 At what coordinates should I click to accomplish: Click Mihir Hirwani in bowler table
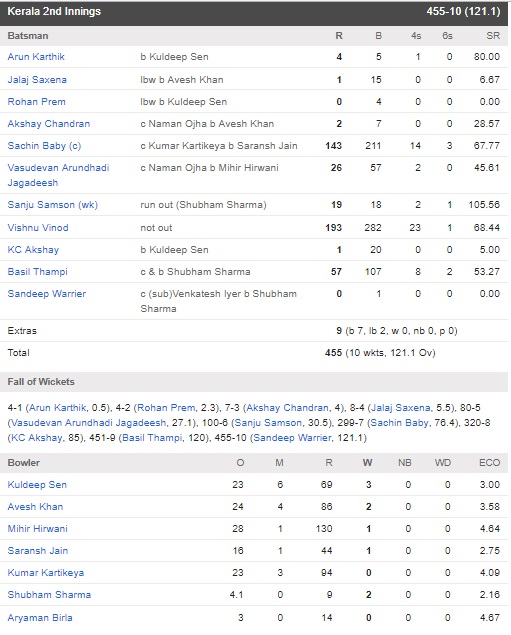38,528
